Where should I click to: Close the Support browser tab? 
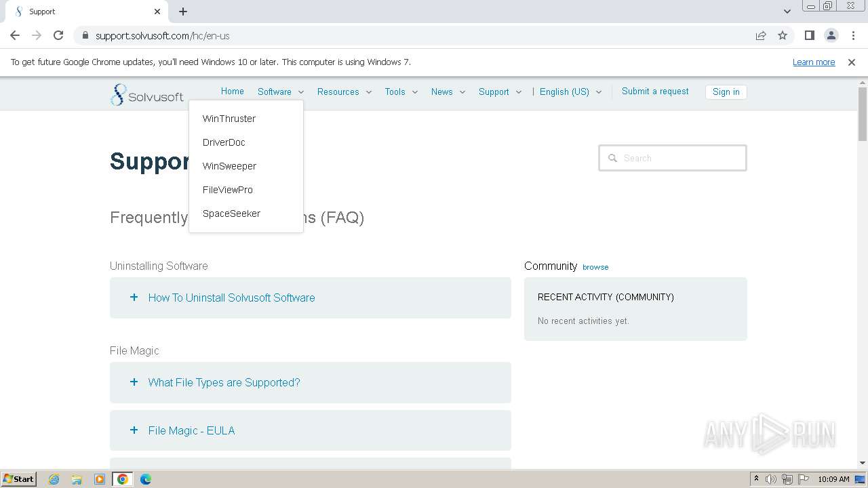pyautogui.click(x=157, y=12)
